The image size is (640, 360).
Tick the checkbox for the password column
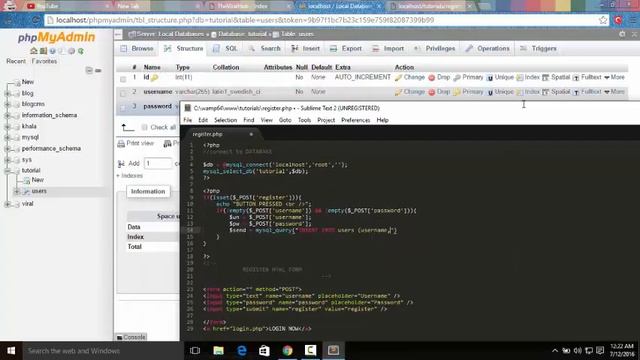(123, 108)
